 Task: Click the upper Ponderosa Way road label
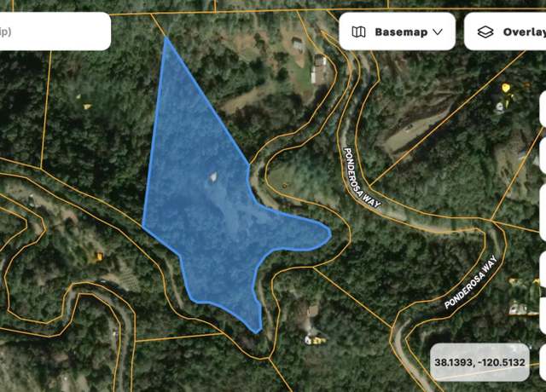pos(362,178)
